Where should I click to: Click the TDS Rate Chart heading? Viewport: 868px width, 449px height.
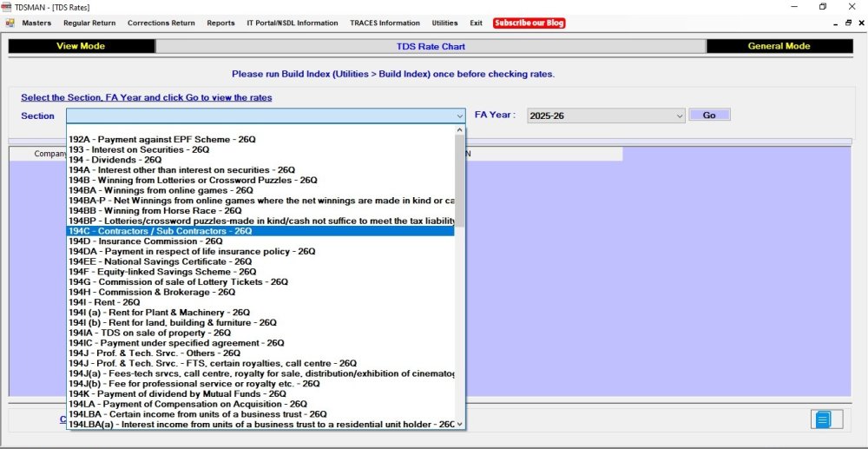[431, 47]
